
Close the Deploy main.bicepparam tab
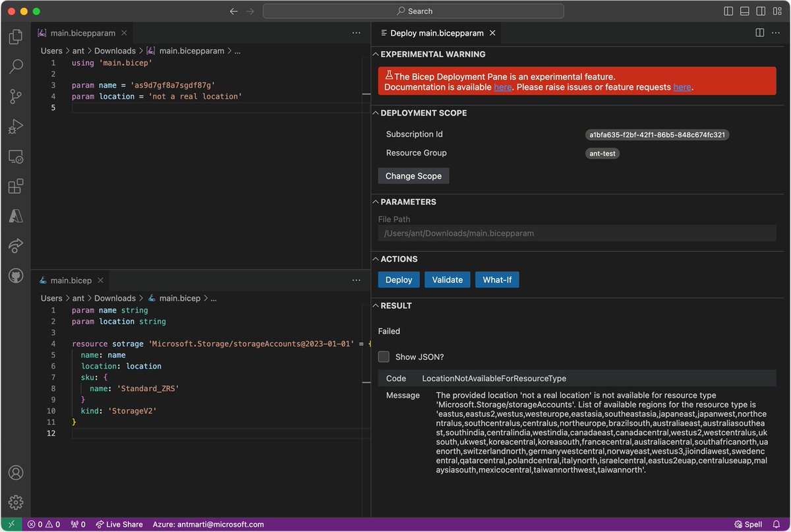pyautogui.click(x=492, y=33)
